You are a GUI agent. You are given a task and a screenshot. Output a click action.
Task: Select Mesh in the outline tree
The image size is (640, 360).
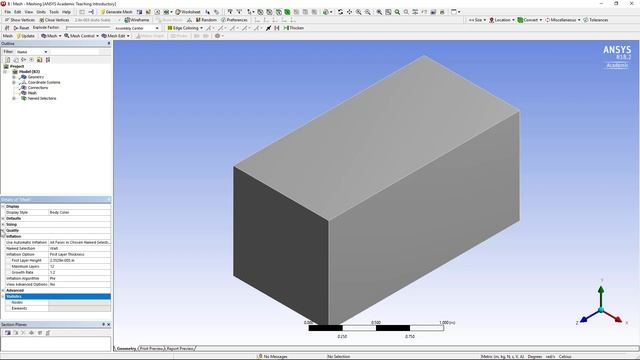pos(32,93)
